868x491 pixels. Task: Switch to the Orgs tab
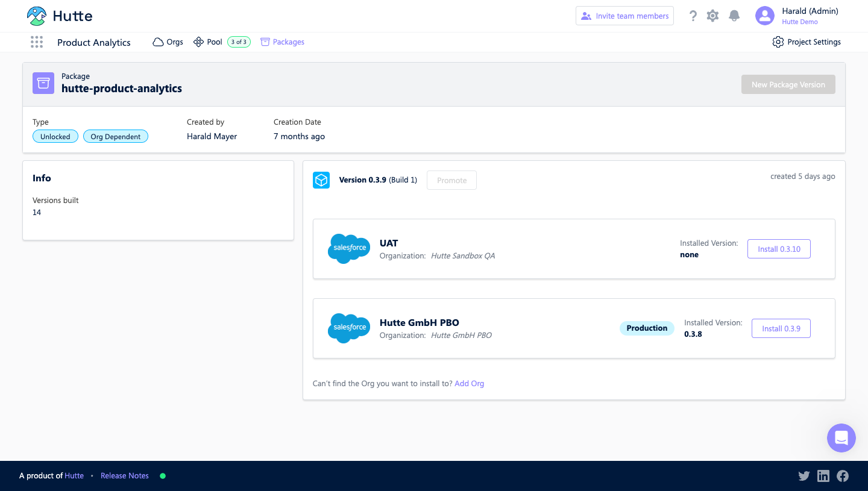coord(168,42)
